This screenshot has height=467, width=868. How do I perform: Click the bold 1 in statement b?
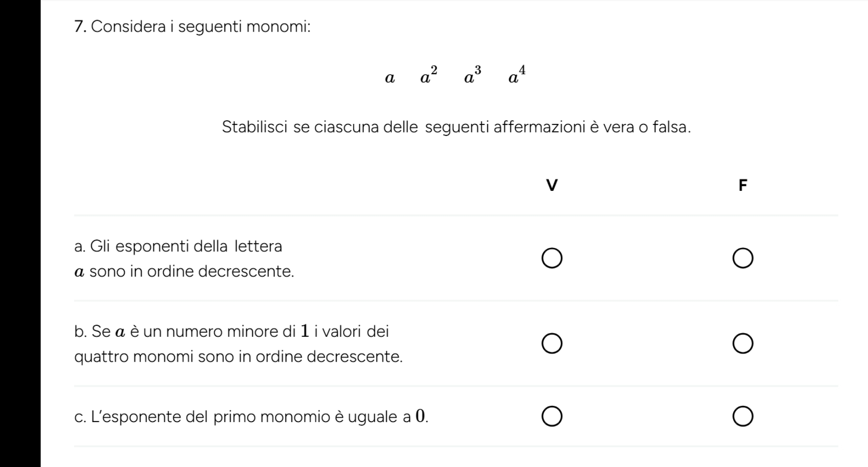tap(304, 331)
